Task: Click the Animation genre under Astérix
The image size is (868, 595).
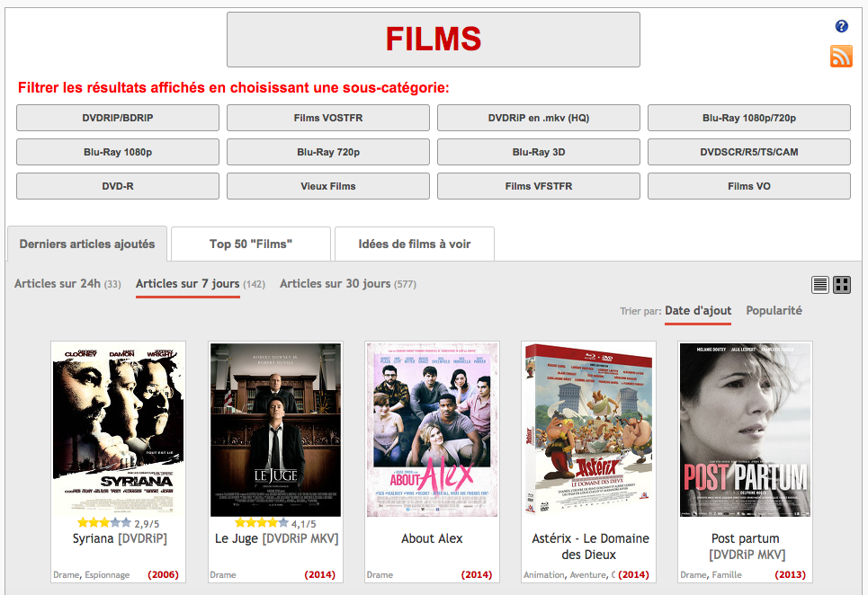Action: [x=544, y=575]
